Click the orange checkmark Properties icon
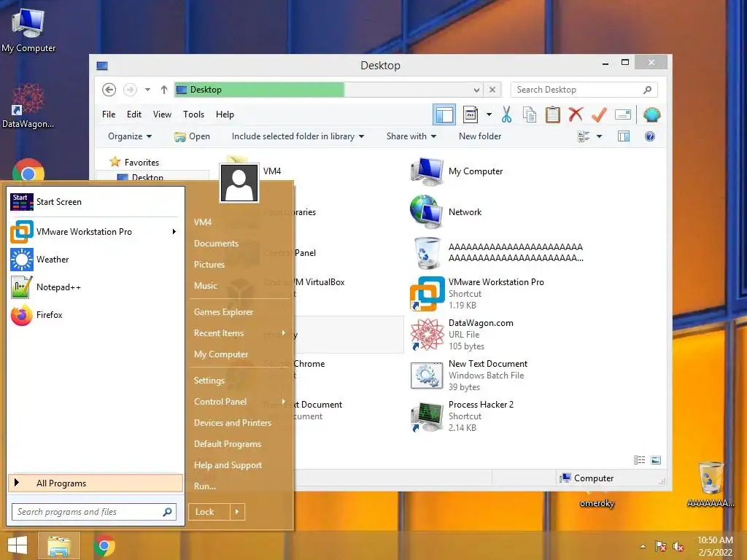 (x=599, y=114)
